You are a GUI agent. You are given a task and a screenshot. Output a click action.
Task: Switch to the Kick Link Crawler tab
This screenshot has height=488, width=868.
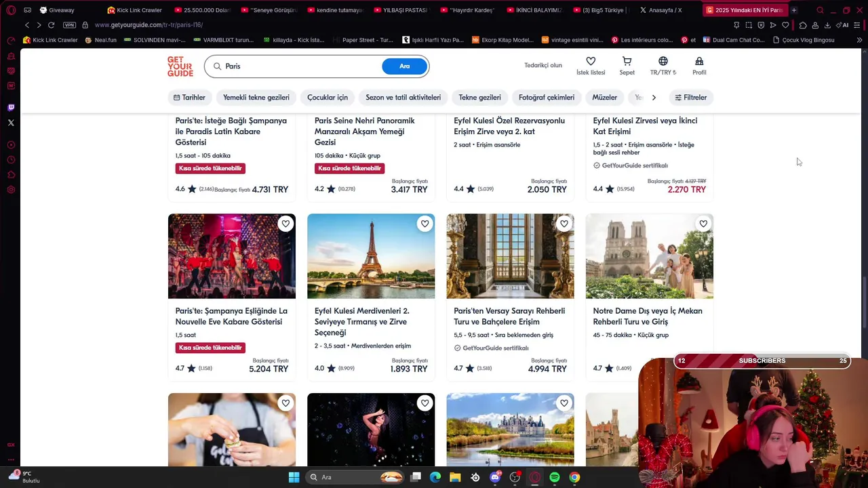(x=134, y=10)
